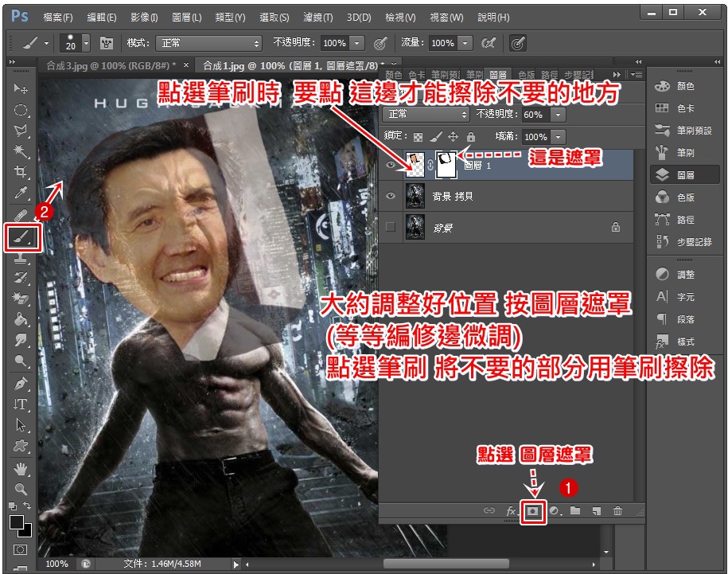Select the layer mask thumbnail on 圖層 1
This screenshot has width=728, height=574.
pos(446,165)
